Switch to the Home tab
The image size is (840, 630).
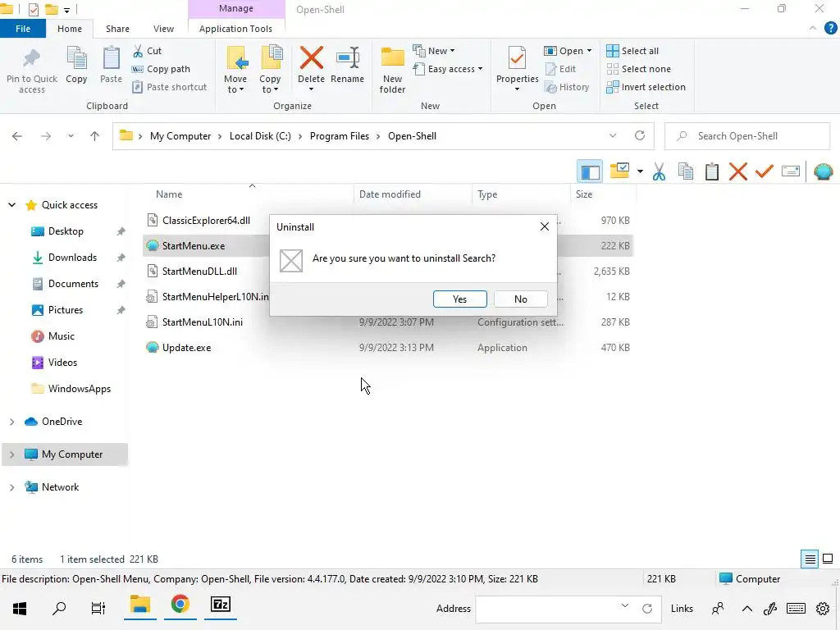click(x=70, y=29)
